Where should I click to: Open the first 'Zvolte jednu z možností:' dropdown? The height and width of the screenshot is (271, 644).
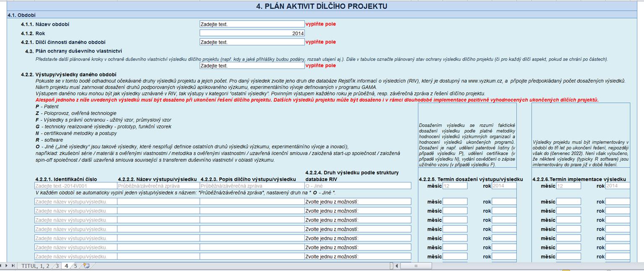(358, 202)
